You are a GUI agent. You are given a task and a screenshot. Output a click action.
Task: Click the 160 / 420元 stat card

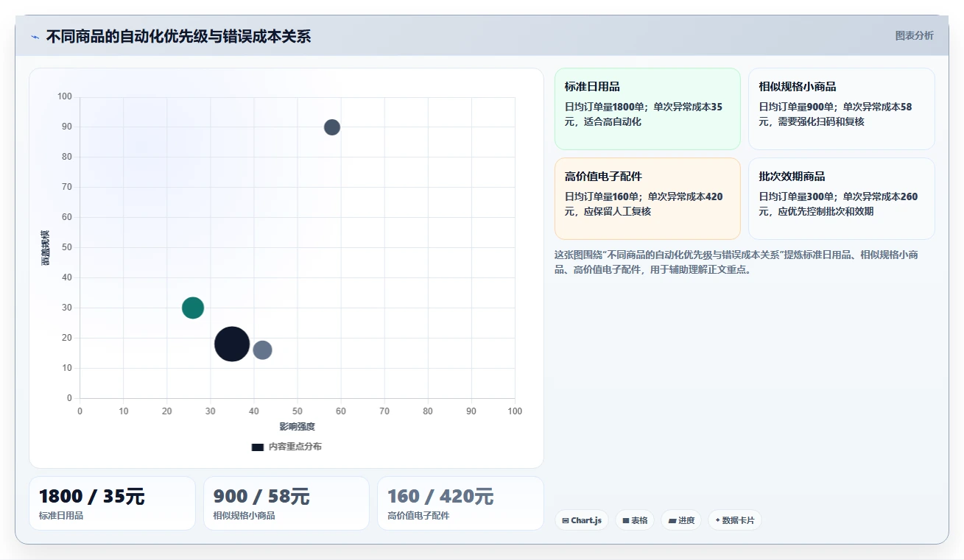point(460,503)
